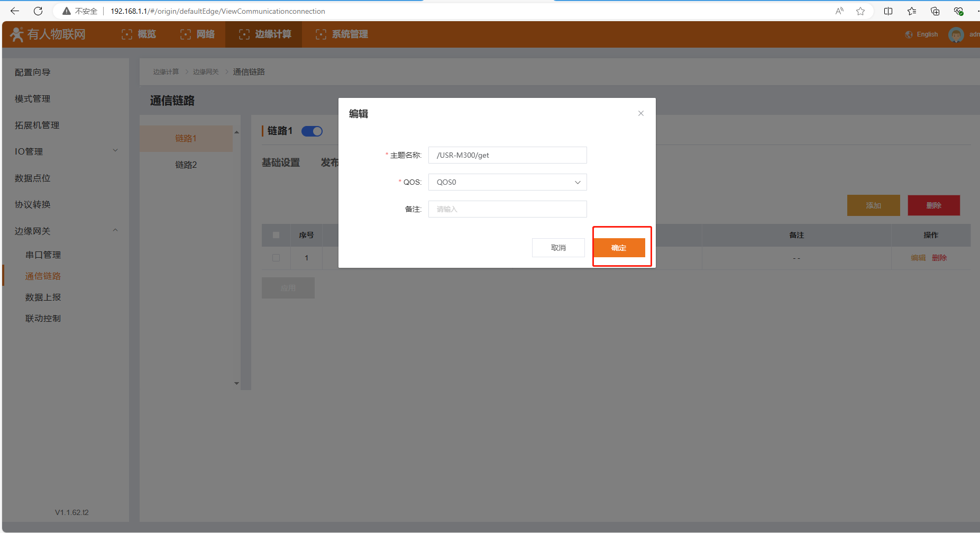Click the browser back arrow icon

(x=15, y=11)
